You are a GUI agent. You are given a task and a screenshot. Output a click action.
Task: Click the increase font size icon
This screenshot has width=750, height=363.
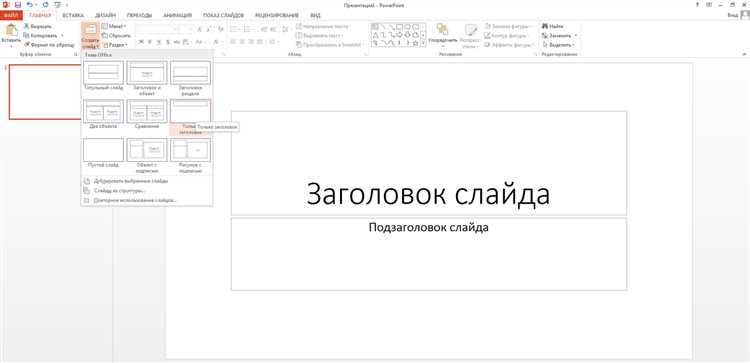(x=199, y=30)
